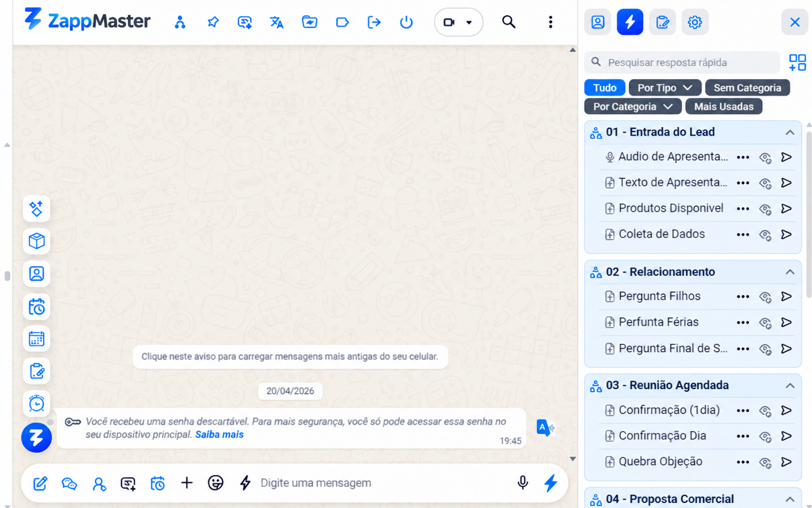Click the starred folder icon in toolbar

[x=309, y=22]
